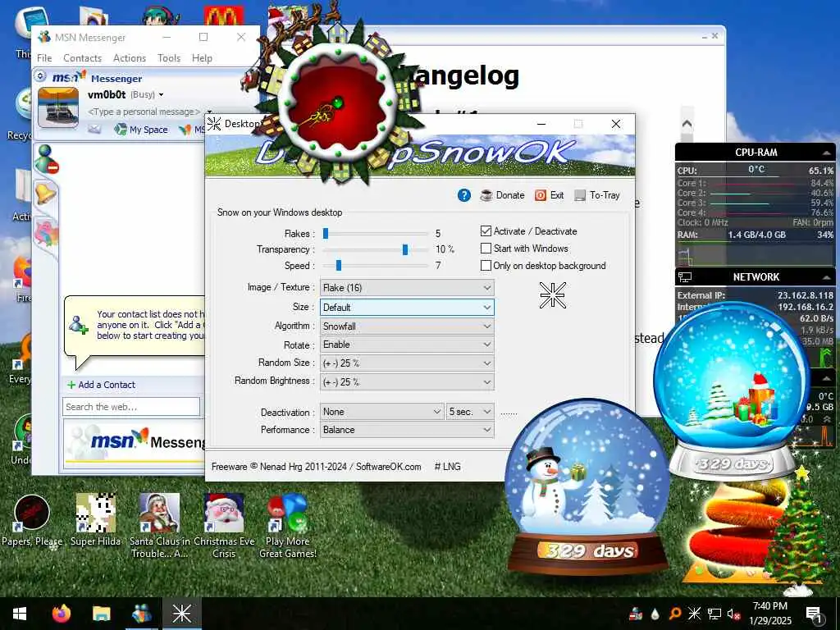Image resolution: width=840 pixels, height=630 pixels.
Task: Click the Christmas clock gadget
Action: click(337, 102)
